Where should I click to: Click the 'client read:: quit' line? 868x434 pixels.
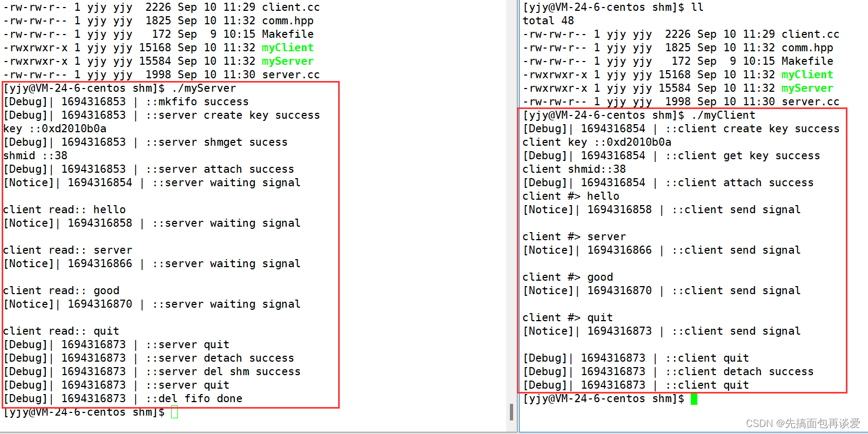pos(61,331)
